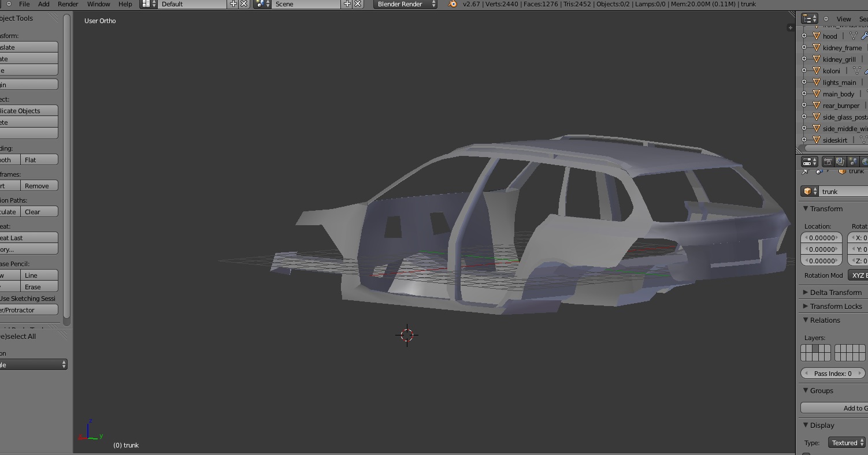Expand the Delta Transform panel
The height and width of the screenshot is (455, 868).
pos(806,292)
